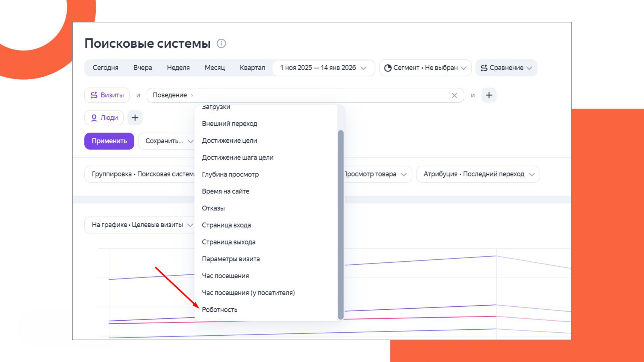Screen dimensions: 644x362
Task: Select Роботность from the behavior list
Action: click(220, 309)
